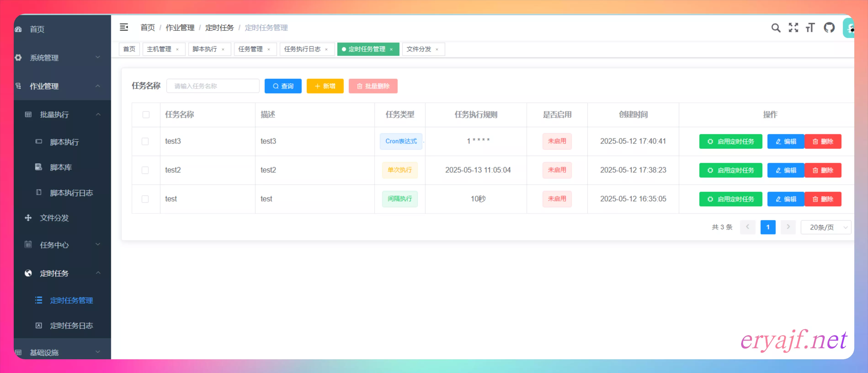Image resolution: width=868 pixels, height=373 pixels.
Task: Click the dashboard icon beside 首页 in sidebar
Action: (18, 29)
